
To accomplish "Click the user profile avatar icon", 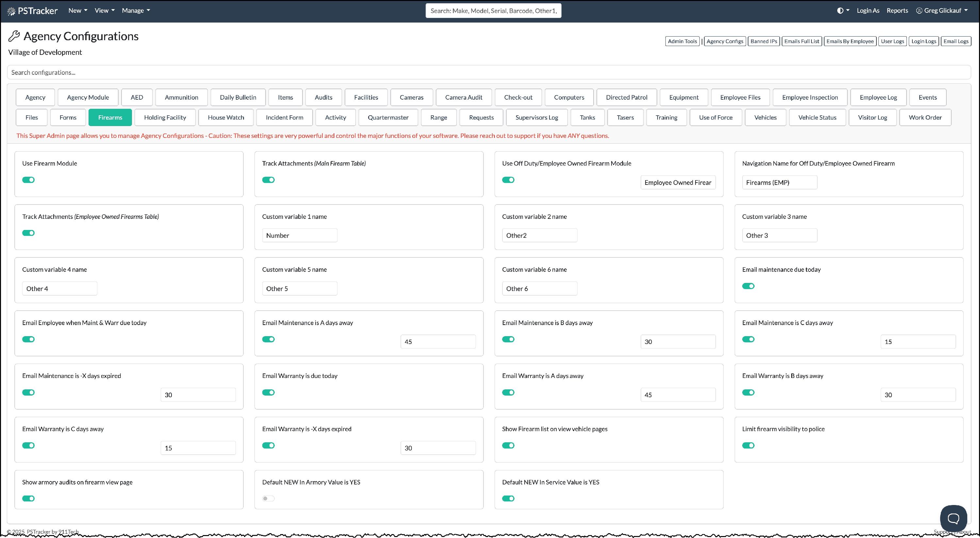I will pyautogui.click(x=919, y=11).
